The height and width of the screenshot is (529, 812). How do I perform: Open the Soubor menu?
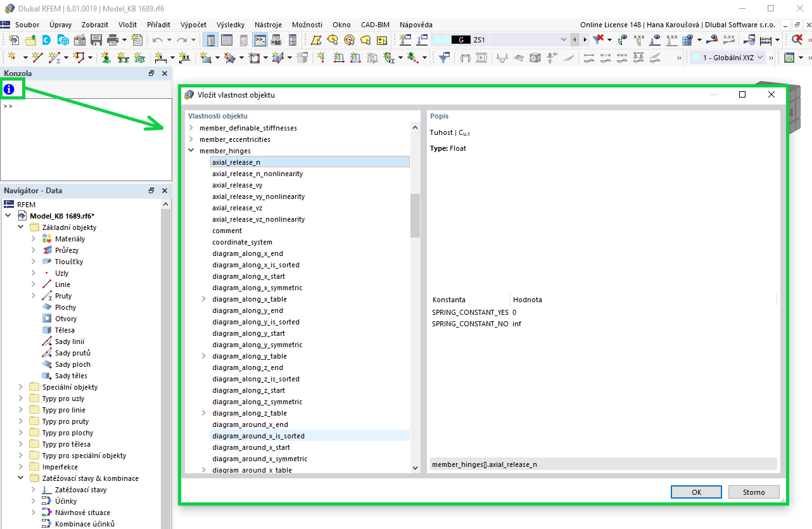point(27,25)
